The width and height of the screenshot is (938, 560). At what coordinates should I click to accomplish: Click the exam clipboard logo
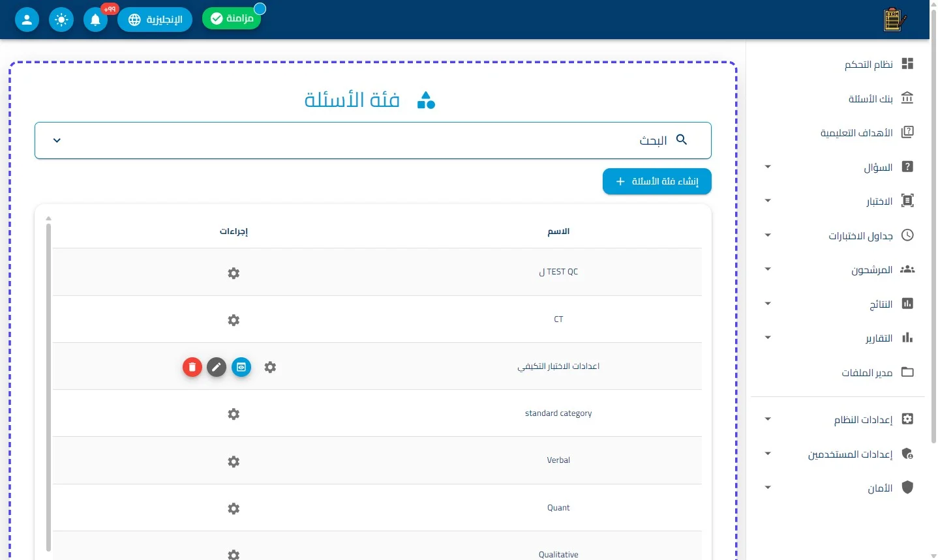(x=894, y=20)
